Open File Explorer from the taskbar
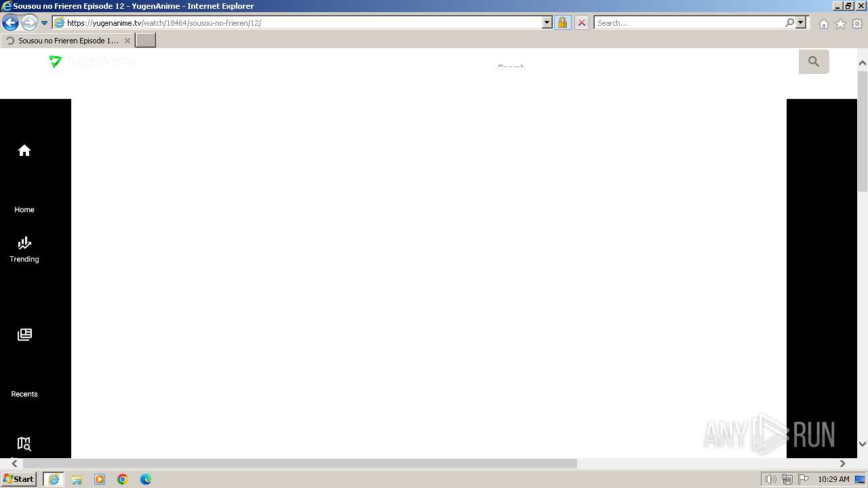 [77, 479]
